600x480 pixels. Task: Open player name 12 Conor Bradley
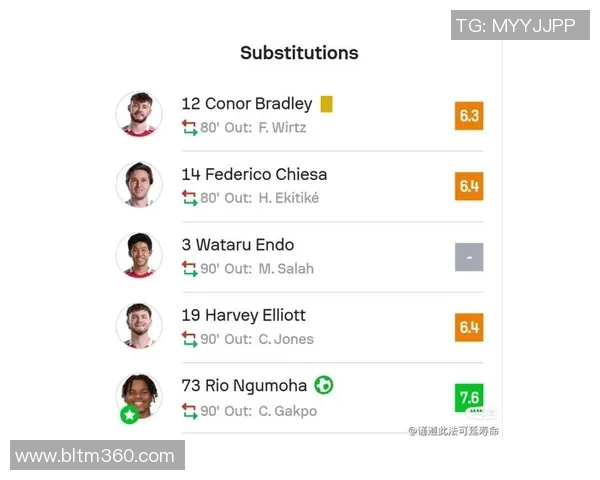pos(247,104)
